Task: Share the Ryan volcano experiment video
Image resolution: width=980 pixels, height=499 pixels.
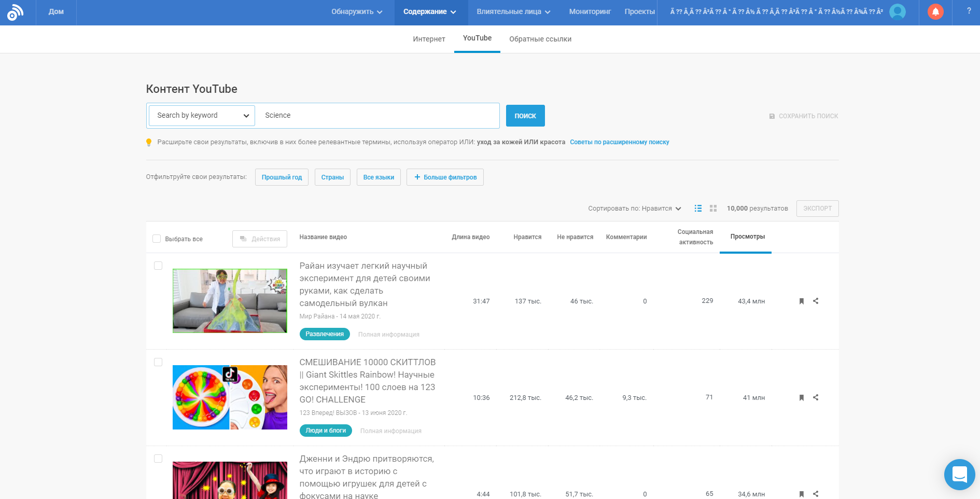Action: 816,301
